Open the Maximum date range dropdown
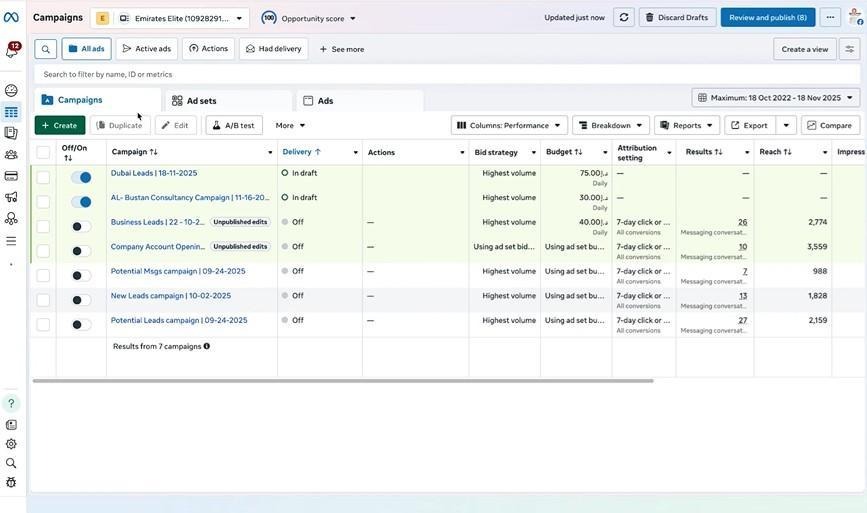867x513 pixels. tap(776, 98)
